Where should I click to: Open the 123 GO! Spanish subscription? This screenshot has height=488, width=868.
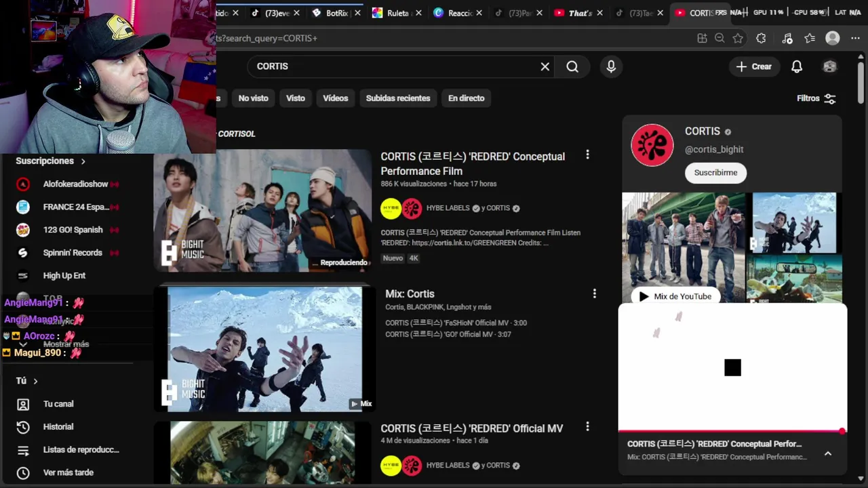[x=73, y=230]
